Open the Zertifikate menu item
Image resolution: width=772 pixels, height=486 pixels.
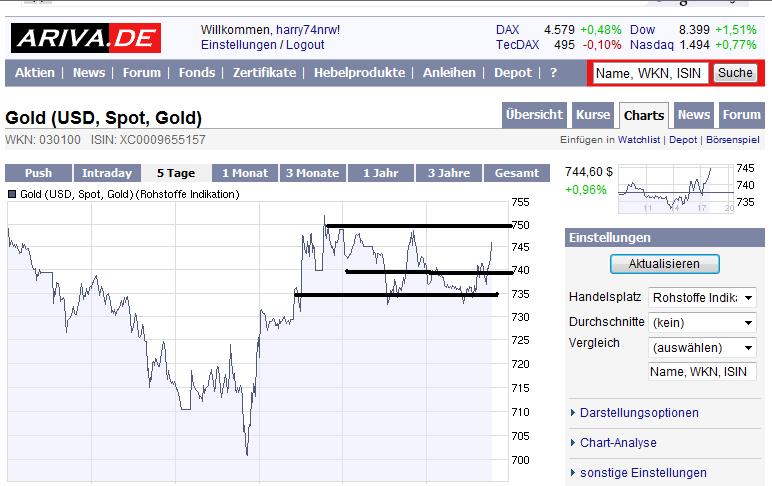264,73
